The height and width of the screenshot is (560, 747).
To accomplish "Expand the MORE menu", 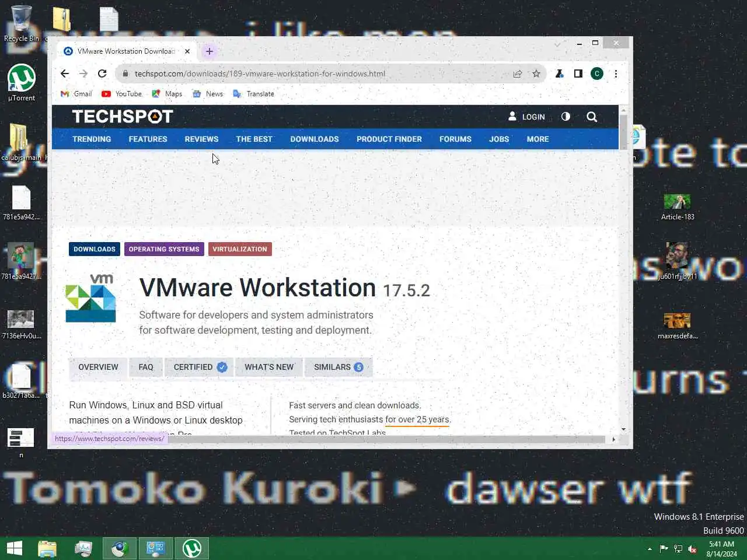I will tap(537, 139).
